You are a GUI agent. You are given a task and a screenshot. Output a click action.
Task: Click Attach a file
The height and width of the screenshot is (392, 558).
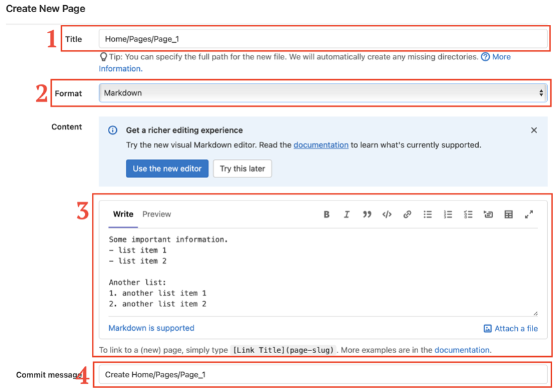tap(511, 329)
